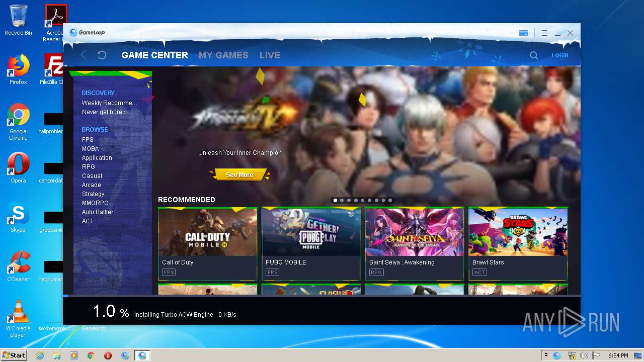Open File Explorer taskbar icon
Screen dimensions: 644x362
click(x=57, y=355)
